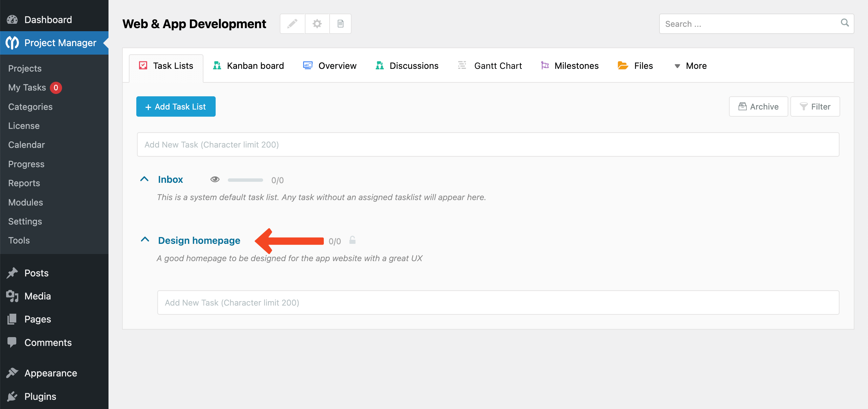Click the Dashboard gauge icon in sidebar
Viewport: 868px width, 409px height.
tap(12, 20)
